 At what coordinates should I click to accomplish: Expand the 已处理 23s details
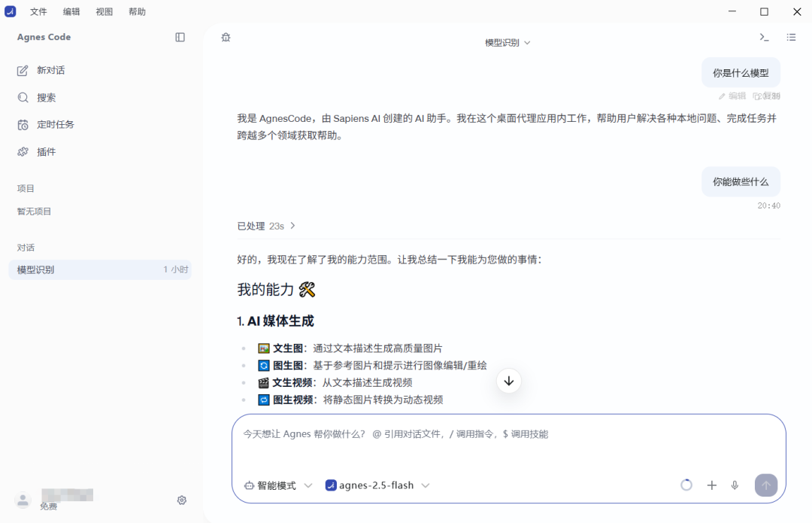(x=266, y=226)
